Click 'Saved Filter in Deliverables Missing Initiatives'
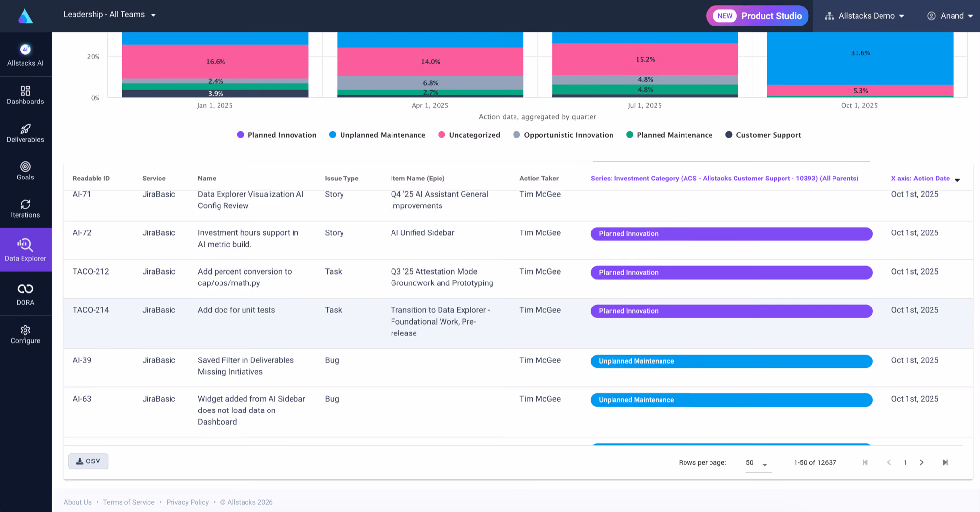 click(x=245, y=366)
